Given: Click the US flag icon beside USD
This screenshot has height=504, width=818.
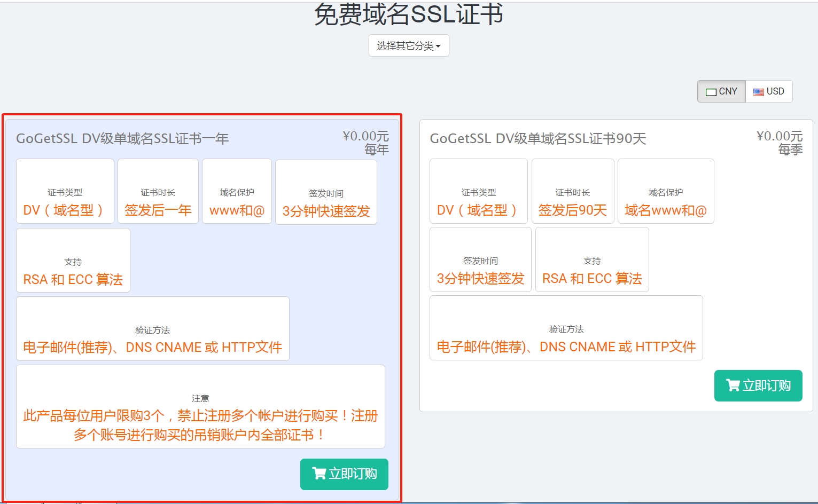Looking at the screenshot, I should (x=759, y=92).
